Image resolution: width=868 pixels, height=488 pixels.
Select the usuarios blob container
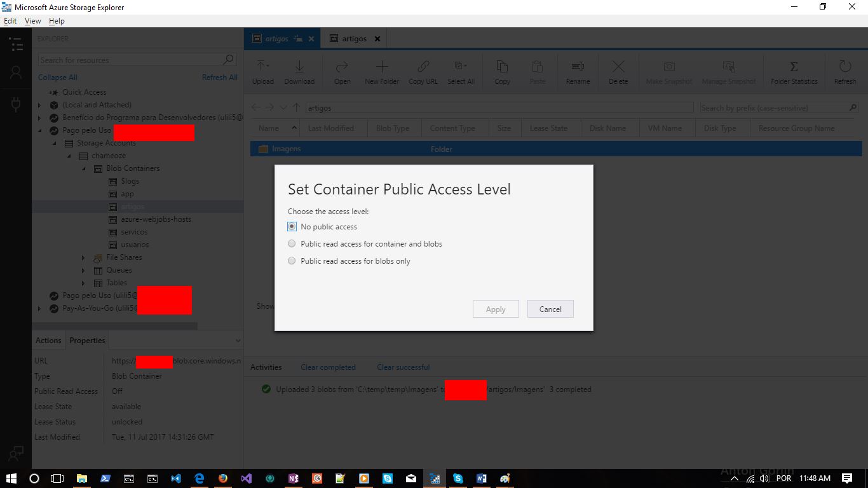[135, 245]
